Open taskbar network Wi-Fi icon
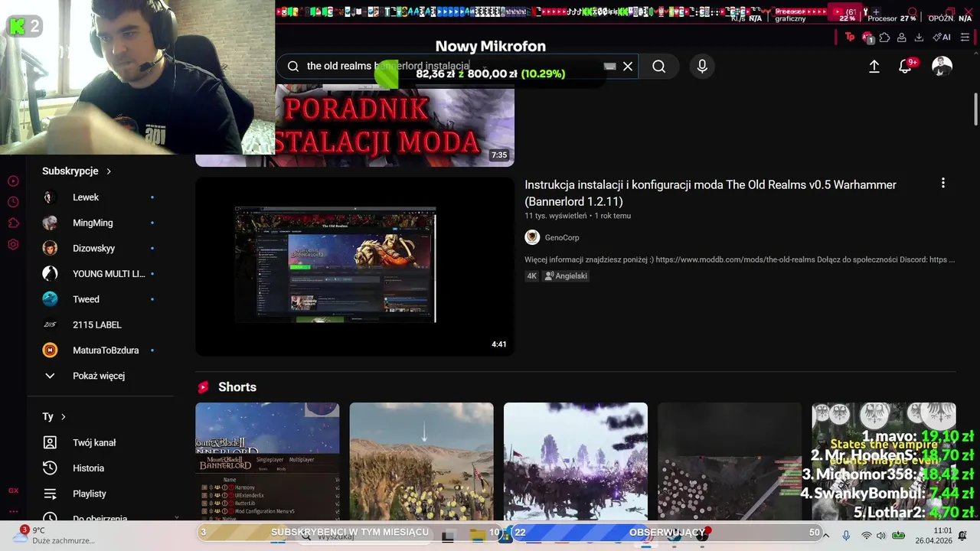980x551 pixels. tap(867, 536)
